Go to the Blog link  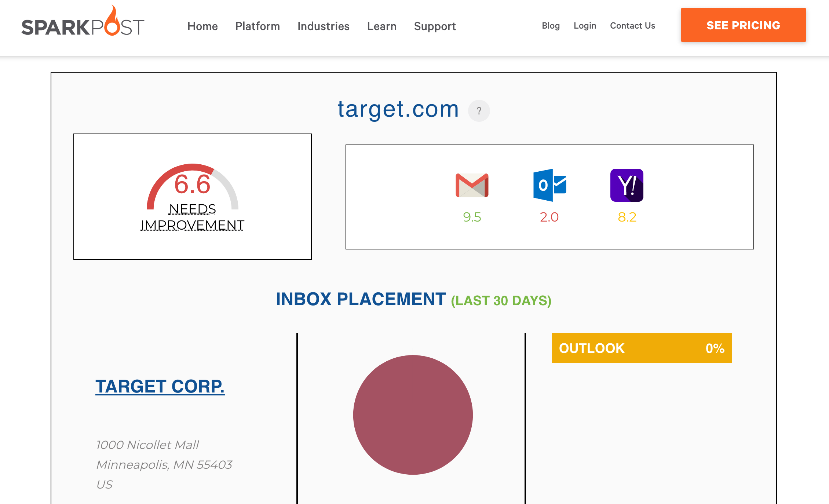(551, 26)
